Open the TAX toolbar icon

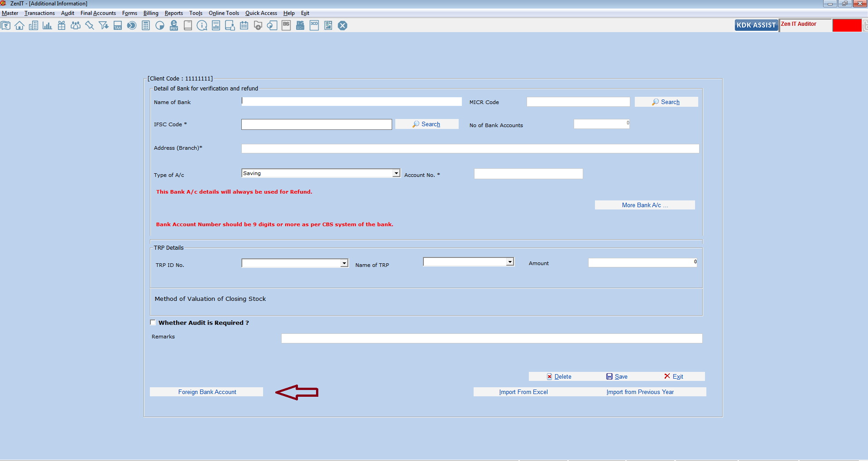coord(118,26)
